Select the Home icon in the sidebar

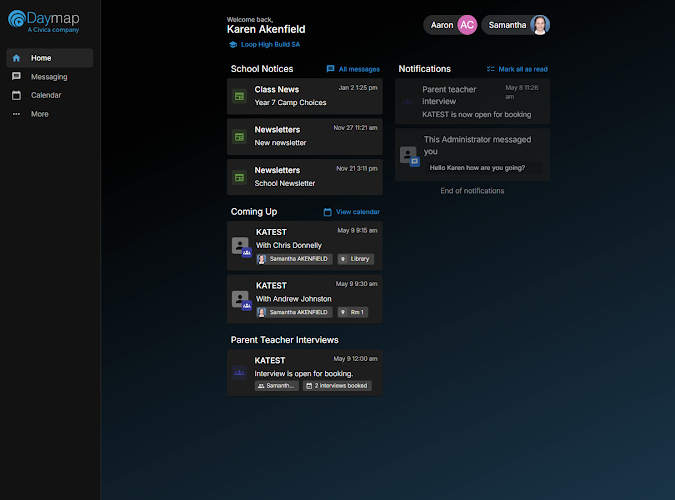point(16,58)
